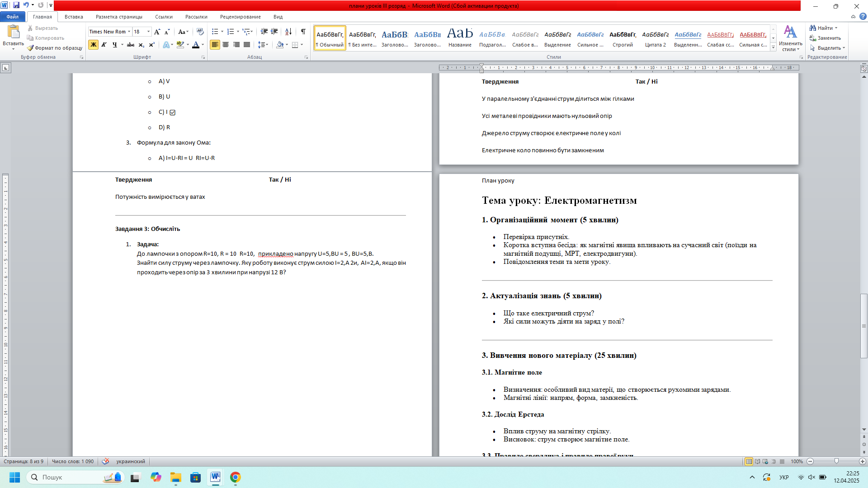Screen dimensions: 868x488
Task: Click the Decrease Indent icon
Action: tap(264, 32)
